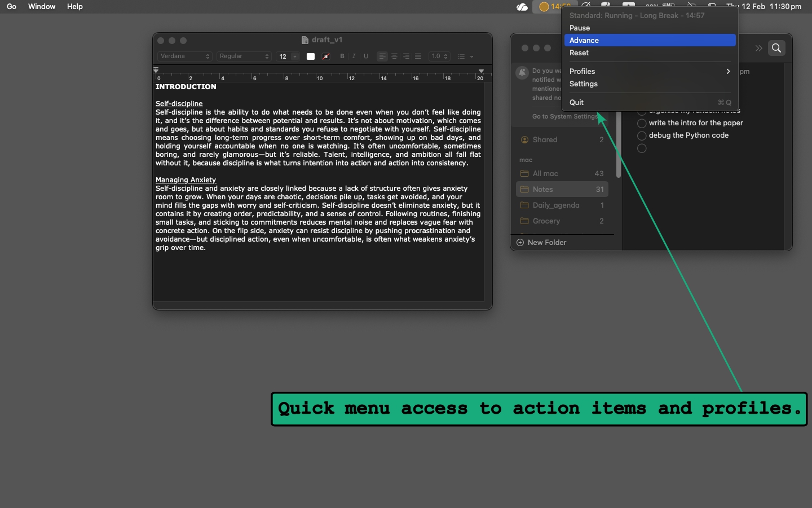Toggle italic formatting in the editor toolbar

tap(354, 56)
